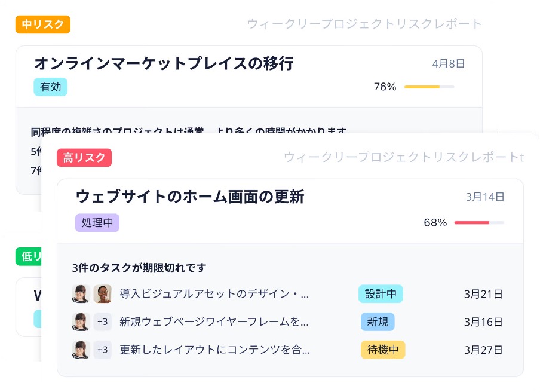Open the オンラインマーケットプレイスの移行 project title

point(164,63)
